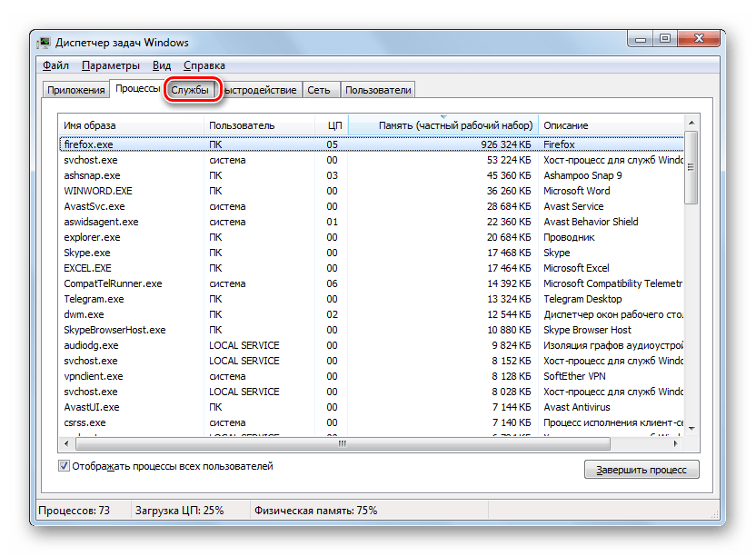This screenshot has height=556, width=756.
Task: Select the Skype.exe process
Action: point(372,253)
